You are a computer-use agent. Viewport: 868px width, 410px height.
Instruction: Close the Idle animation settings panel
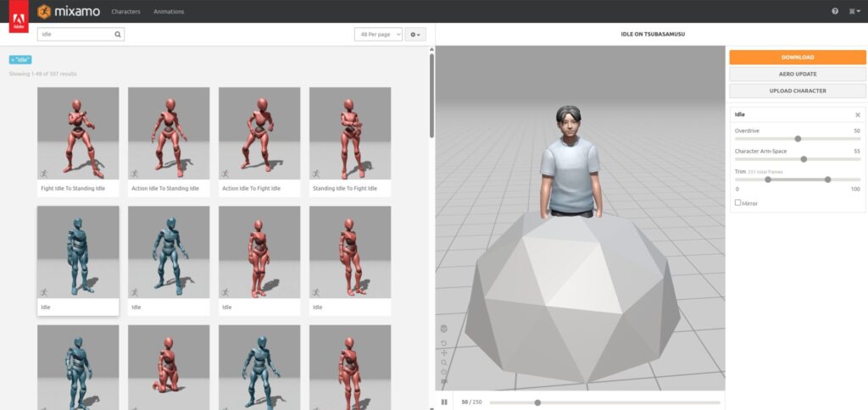[x=857, y=114]
